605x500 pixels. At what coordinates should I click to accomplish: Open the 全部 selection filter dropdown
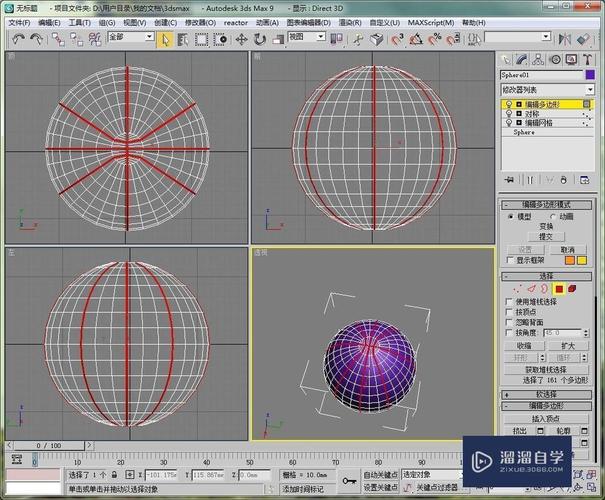pyautogui.click(x=130, y=37)
